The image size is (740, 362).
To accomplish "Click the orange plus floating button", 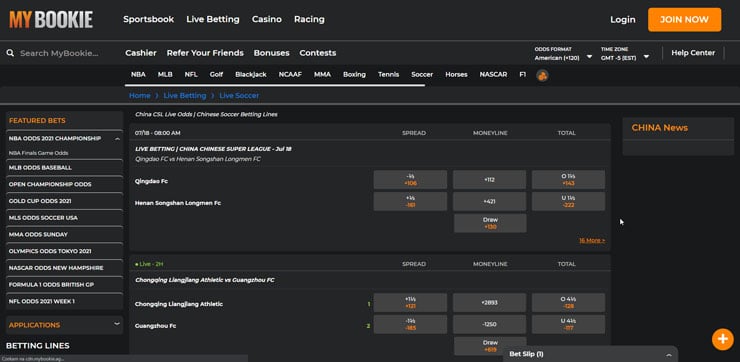I will coord(722,339).
